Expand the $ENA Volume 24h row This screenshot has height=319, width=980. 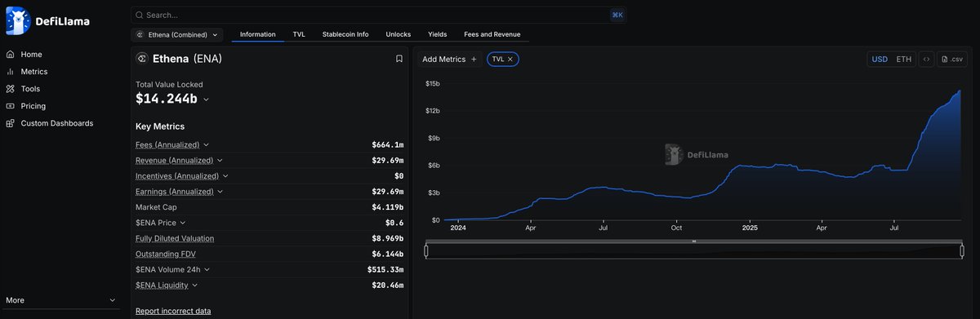[207, 269]
